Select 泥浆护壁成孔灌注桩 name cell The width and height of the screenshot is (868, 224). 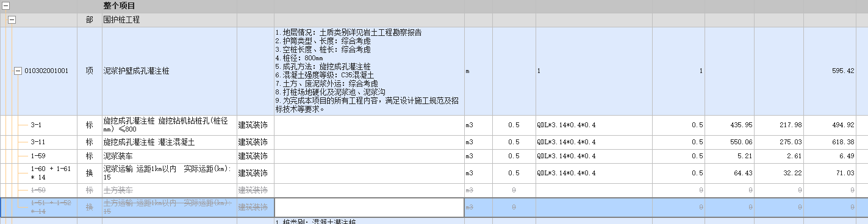click(x=169, y=71)
